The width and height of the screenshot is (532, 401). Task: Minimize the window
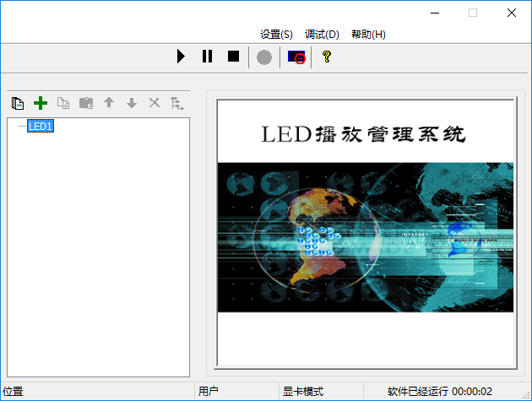coord(435,13)
